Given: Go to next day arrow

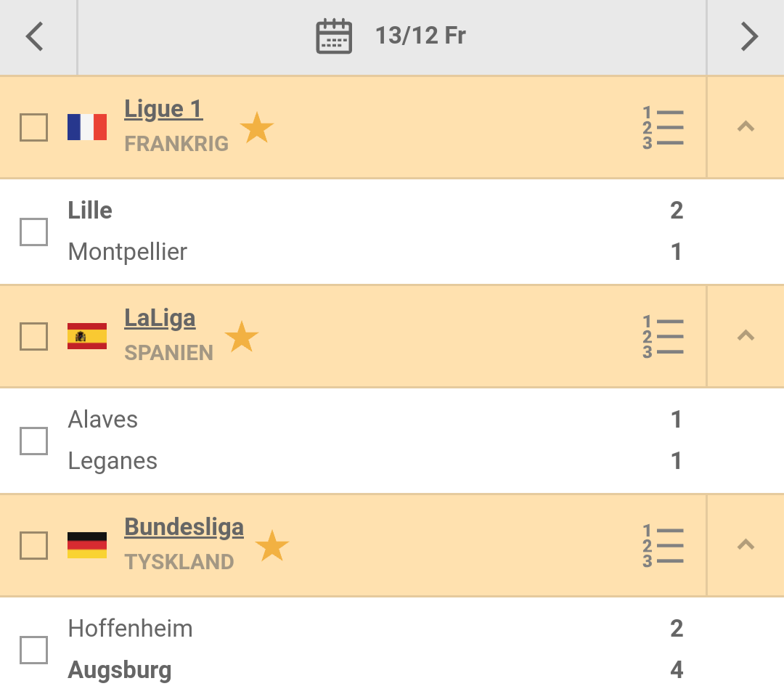Looking at the screenshot, I should coord(748,36).
